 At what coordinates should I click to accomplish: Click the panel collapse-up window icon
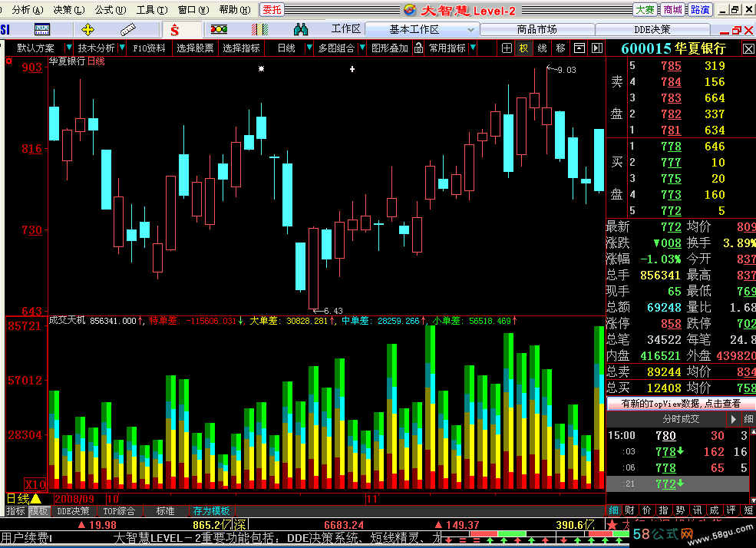(x=579, y=48)
